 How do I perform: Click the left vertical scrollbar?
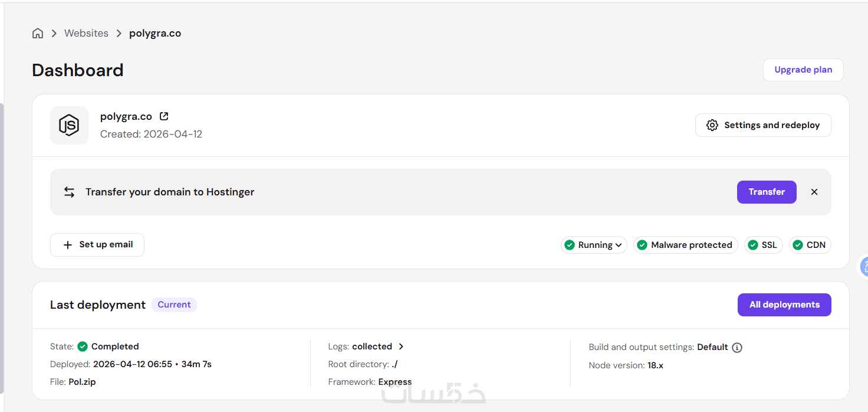coord(2,248)
